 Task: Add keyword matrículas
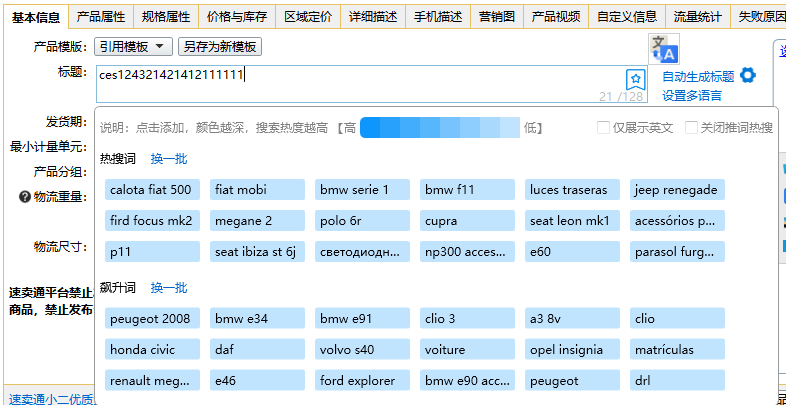coord(677,349)
